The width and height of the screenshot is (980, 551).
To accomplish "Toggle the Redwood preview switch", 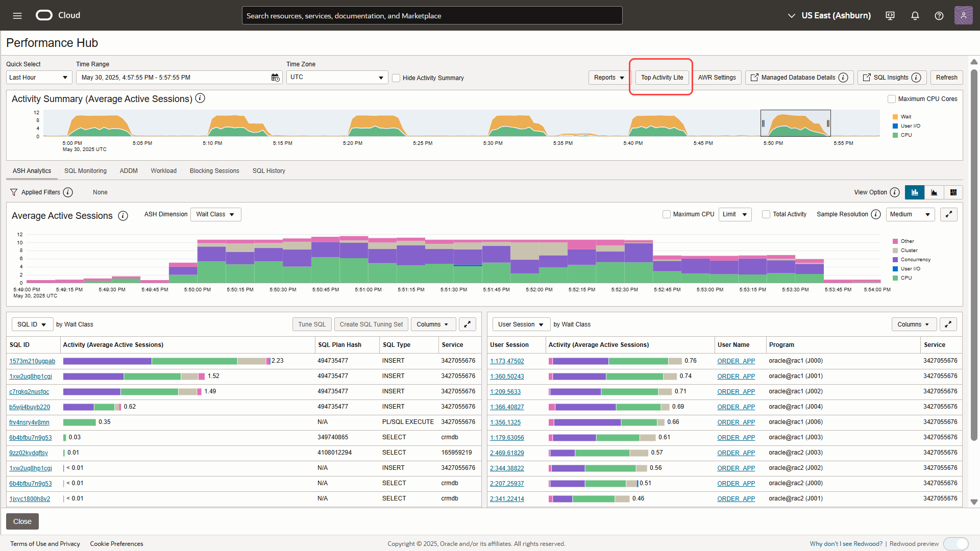I will click(955, 544).
